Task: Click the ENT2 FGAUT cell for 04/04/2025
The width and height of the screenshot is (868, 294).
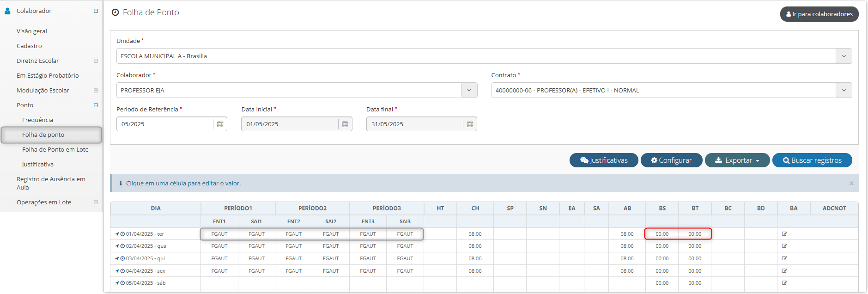Action: [x=294, y=271]
